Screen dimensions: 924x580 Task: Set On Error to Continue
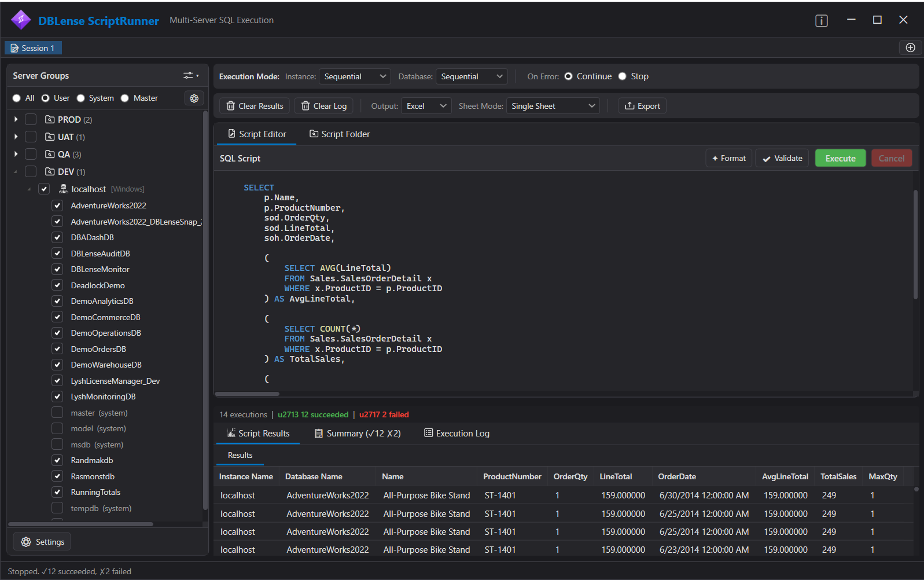tap(569, 76)
